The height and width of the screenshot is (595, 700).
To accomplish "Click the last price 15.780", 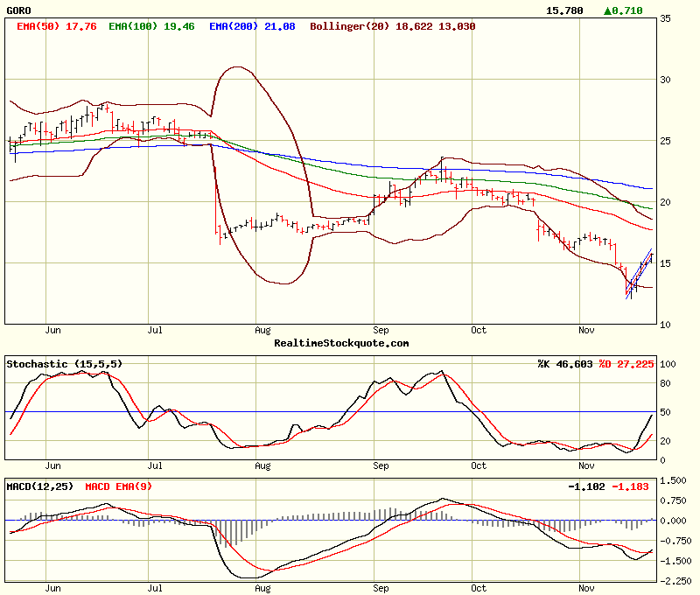I will click(x=564, y=10).
